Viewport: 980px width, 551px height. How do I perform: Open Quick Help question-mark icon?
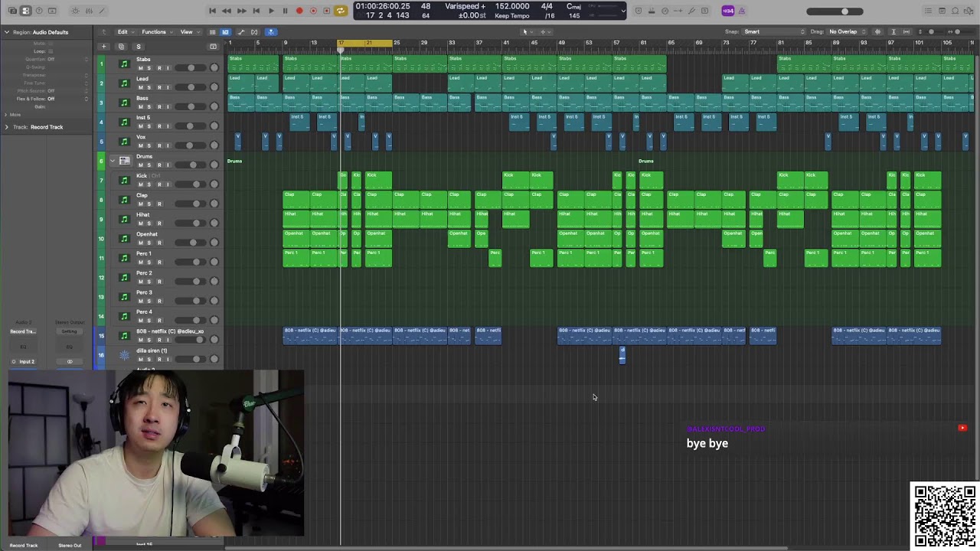tap(39, 11)
